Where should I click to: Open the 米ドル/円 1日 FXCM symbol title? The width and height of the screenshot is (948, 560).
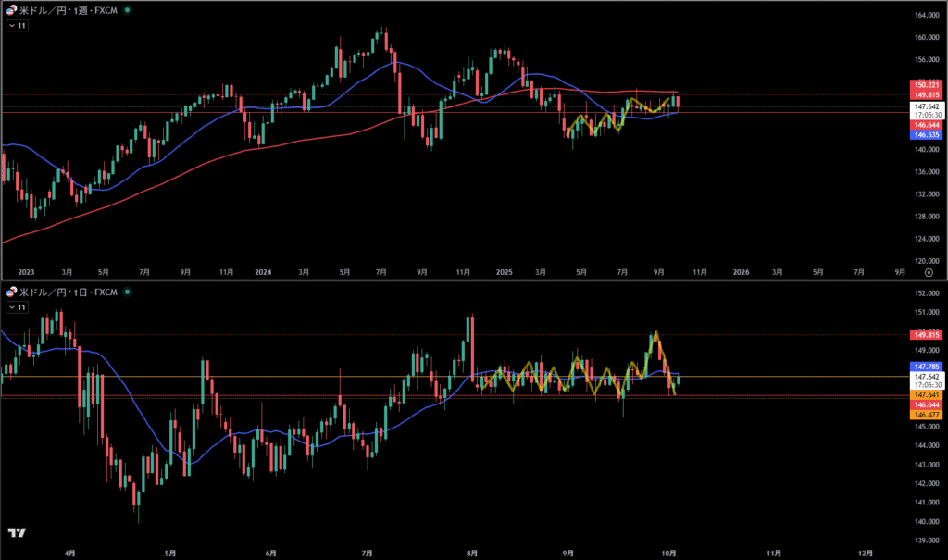[x=69, y=292]
